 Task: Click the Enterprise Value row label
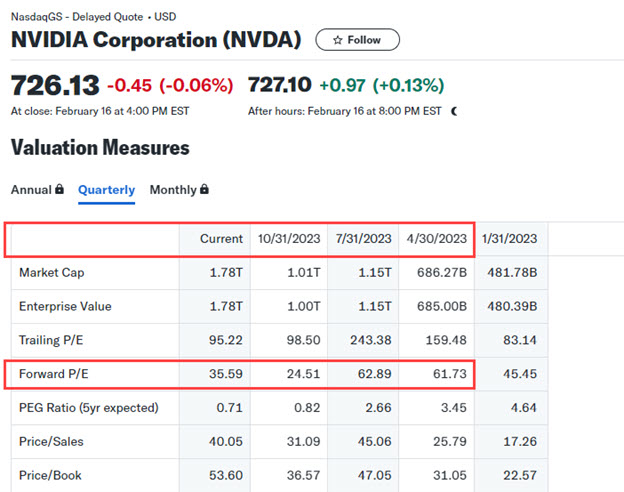click(x=65, y=306)
